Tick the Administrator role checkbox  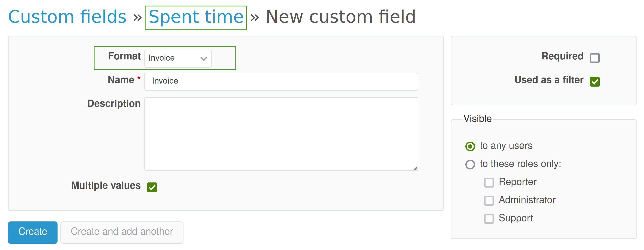point(489,201)
